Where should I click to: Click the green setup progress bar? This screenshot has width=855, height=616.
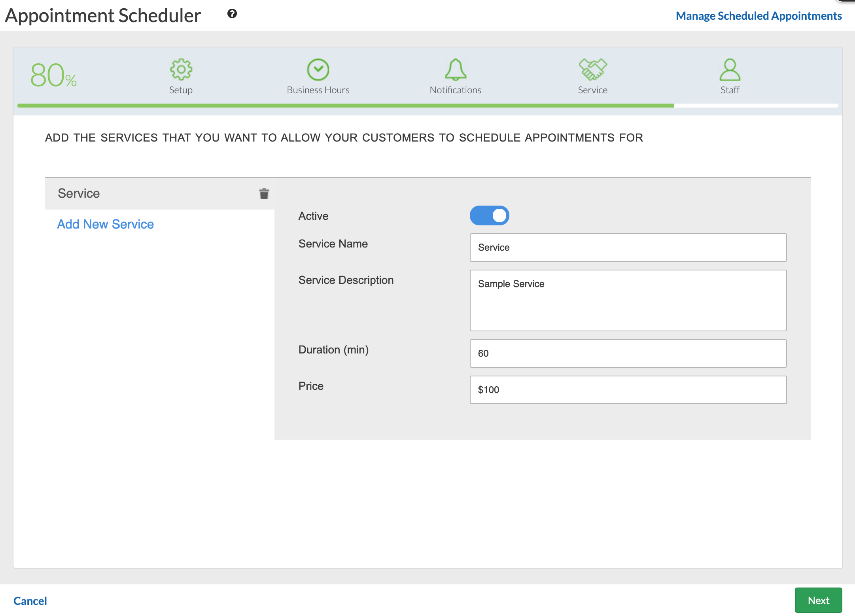[x=345, y=106]
